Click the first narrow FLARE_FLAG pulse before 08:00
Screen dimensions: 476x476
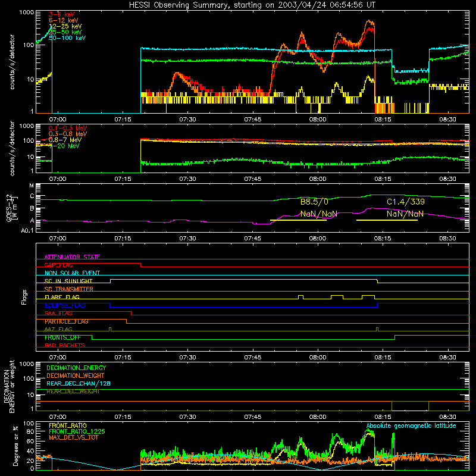click(300, 297)
